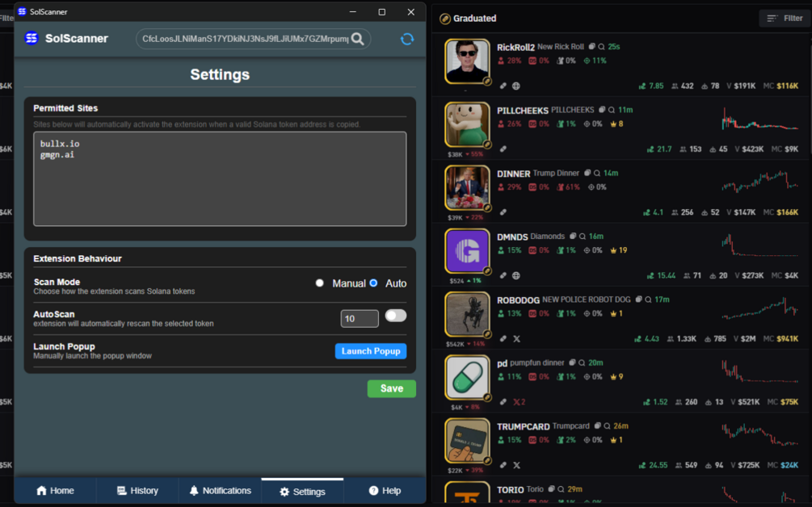
Task: Copy the PILLCHEEKS token address icon
Action: pos(602,110)
